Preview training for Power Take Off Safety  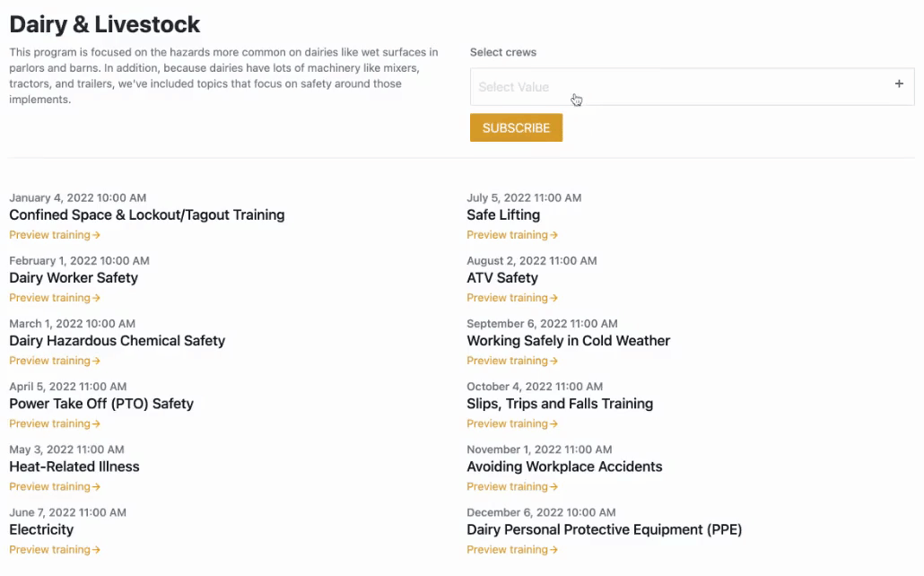[x=55, y=423]
